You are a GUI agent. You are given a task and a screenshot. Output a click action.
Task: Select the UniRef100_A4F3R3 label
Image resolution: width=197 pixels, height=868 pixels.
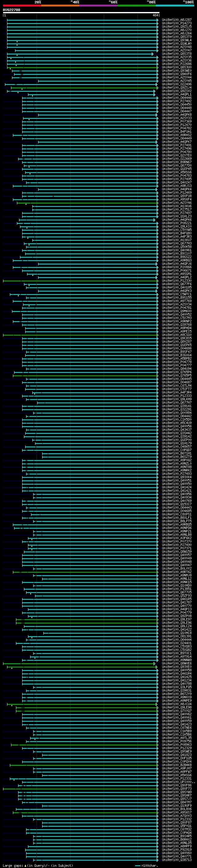177,236
